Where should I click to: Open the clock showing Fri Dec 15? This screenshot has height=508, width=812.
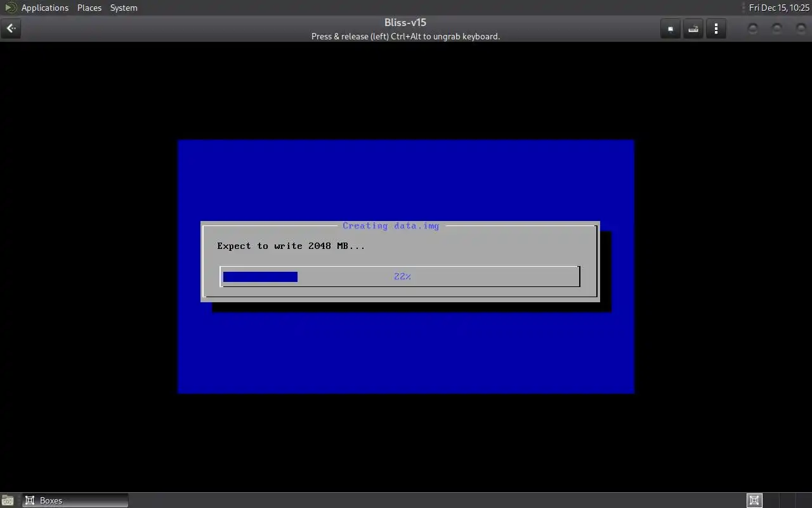click(x=779, y=8)
